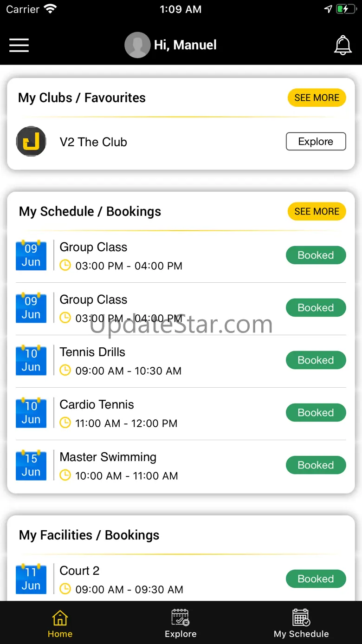The height and width of the screenshot is (644, 362).
Task: Open the Cardio Tennis booking
Action: tap(118, 413)
